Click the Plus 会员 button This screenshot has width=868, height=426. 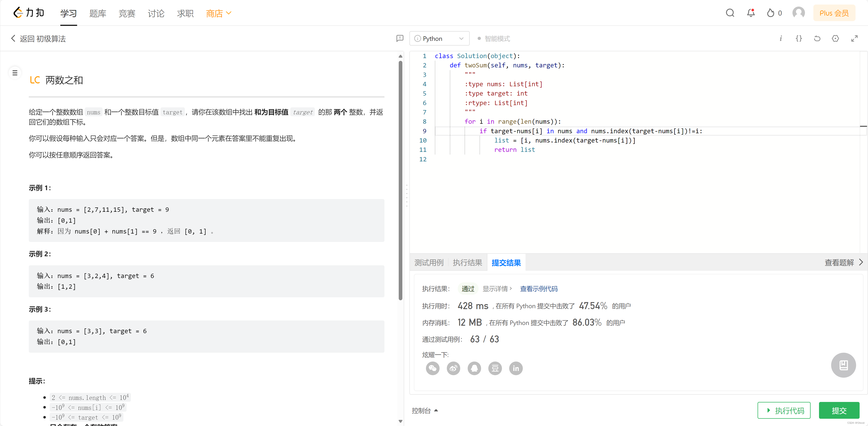tap(834, 13)
